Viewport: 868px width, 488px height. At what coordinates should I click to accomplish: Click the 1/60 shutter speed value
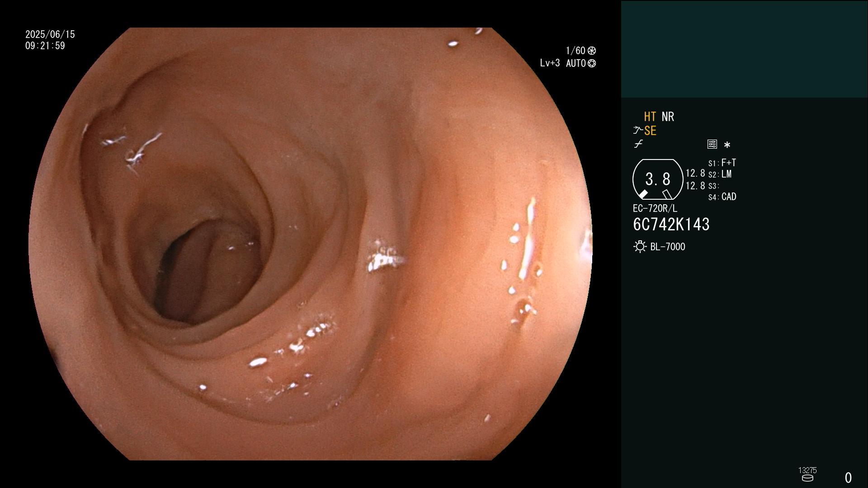click(x=576, y=51)
